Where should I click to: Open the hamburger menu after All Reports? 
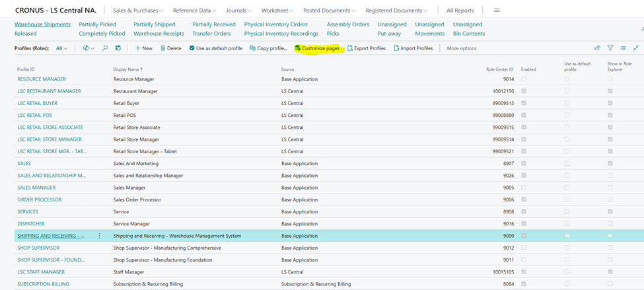pos(497,11)
